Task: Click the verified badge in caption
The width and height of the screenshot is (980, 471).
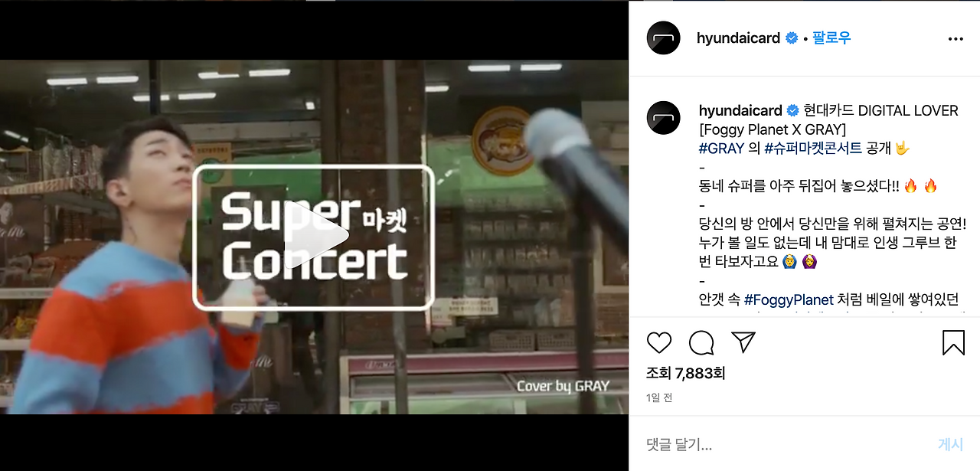Action: (793, 111)
